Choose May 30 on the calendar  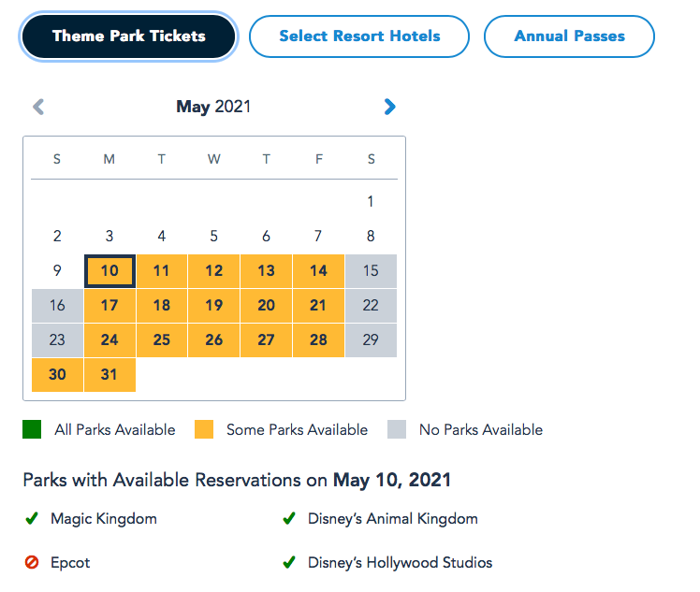coord(57,374)
